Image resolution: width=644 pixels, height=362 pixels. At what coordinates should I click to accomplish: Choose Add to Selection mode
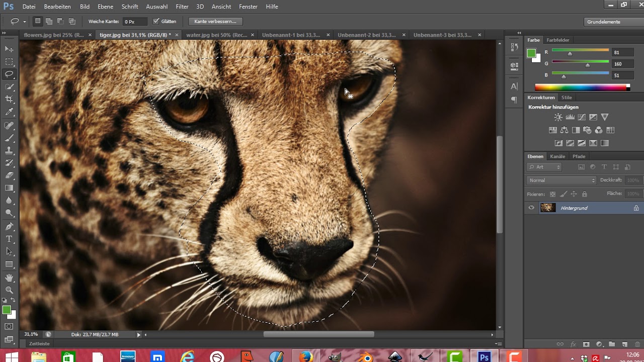[x=49, y=21]
